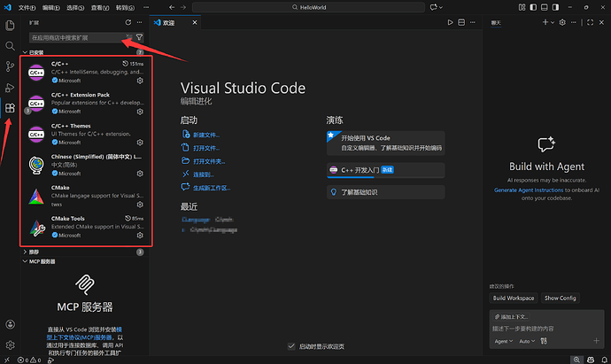Open the Run and Debug view

click(10, 88)
